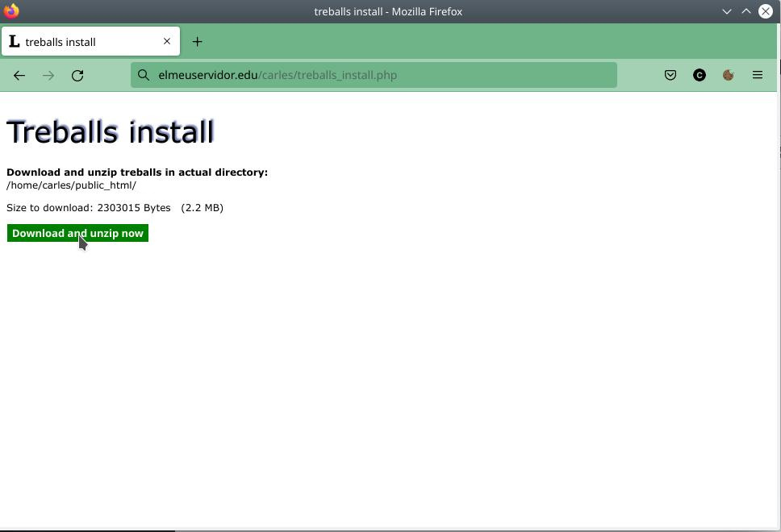Go back to the previous page
Image resolution: width=781 pixels, height=532 pixels.
point(19,75)
